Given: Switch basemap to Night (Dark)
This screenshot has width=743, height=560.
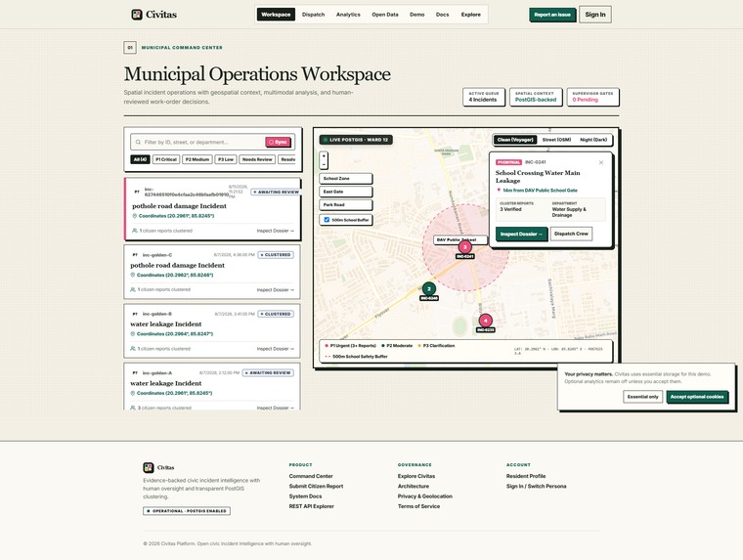Looking at the screenshot, I should [x=593, y=140].
